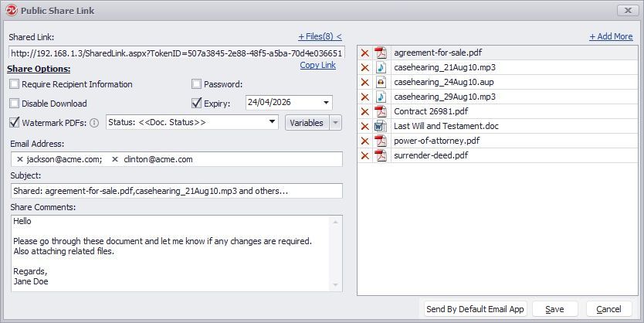Remove Contract 26981.pdf using its red X
The height and width of the screenshot is (323, 644).
364,112
